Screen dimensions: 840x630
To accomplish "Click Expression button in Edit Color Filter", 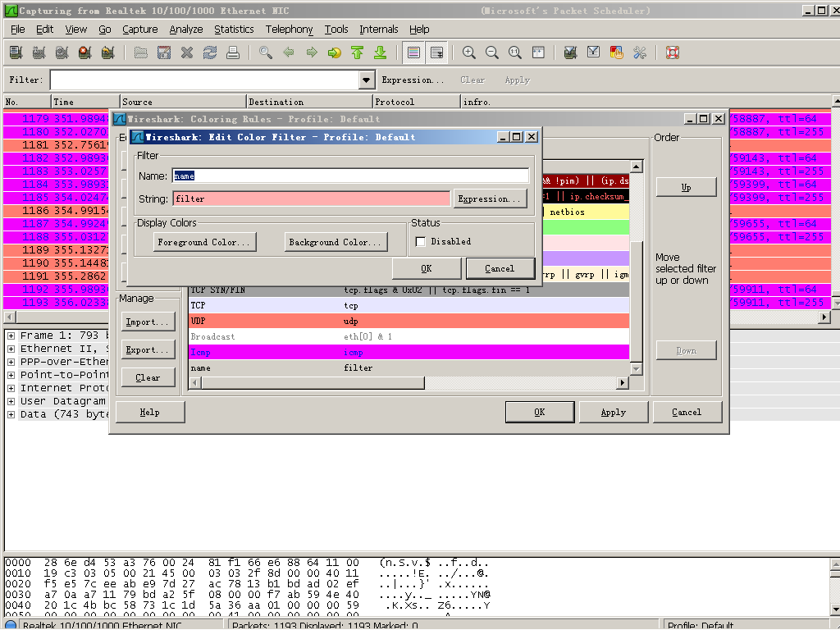I will [490, 199].
